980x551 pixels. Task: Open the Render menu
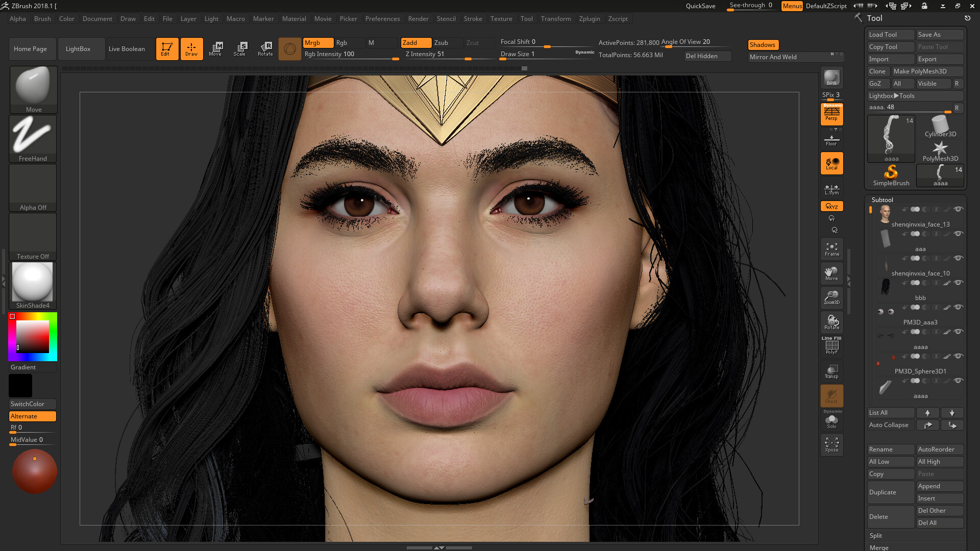418,19
